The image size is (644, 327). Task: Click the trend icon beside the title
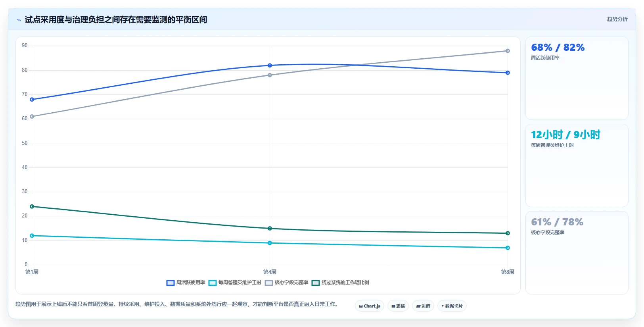click(x=19, y=20)
